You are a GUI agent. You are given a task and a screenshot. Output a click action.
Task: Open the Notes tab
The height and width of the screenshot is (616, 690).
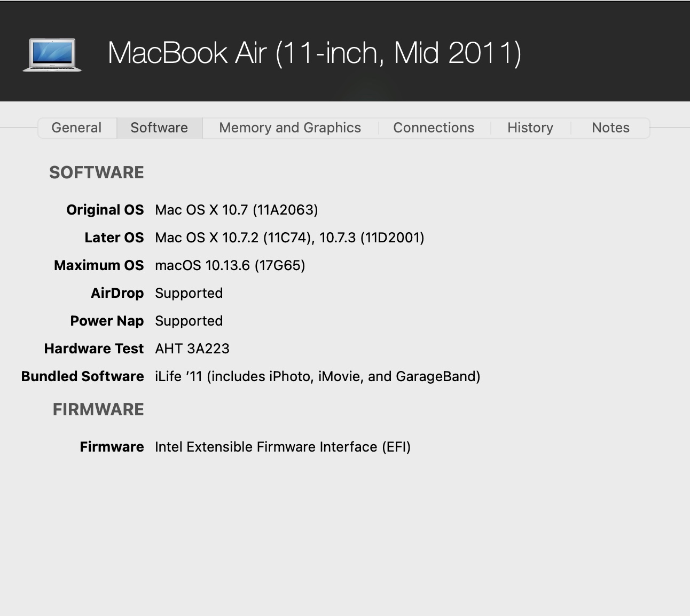coord(610,128)
